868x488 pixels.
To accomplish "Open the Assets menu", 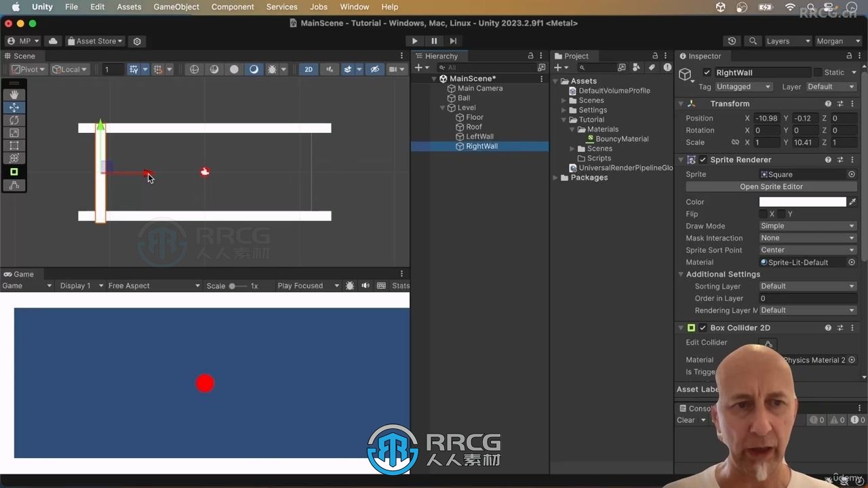I will (129, 7).
